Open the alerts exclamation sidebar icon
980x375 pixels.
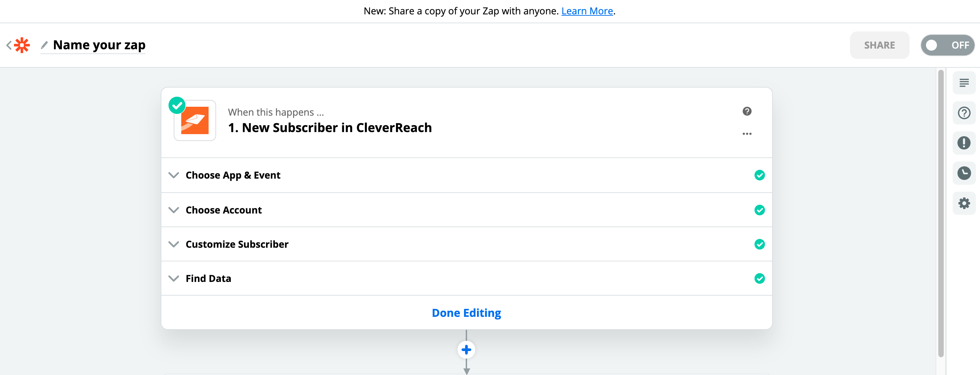coord(964,143)
